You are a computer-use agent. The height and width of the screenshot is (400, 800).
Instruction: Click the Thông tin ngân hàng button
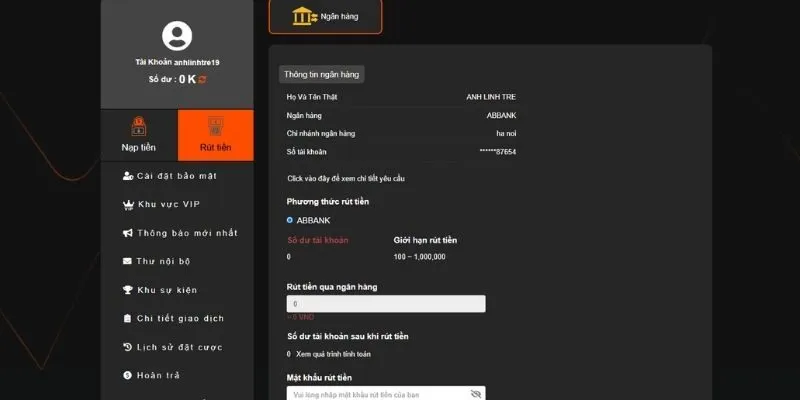(x=323, y=74)
